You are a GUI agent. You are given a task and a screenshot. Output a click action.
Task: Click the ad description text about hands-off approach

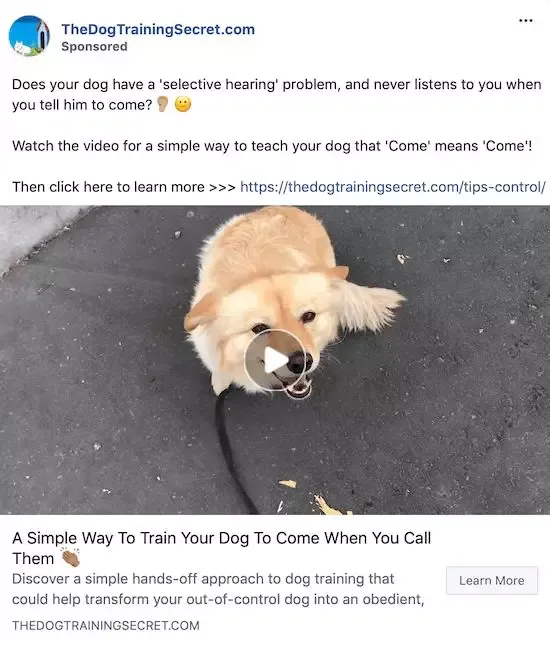218,589
